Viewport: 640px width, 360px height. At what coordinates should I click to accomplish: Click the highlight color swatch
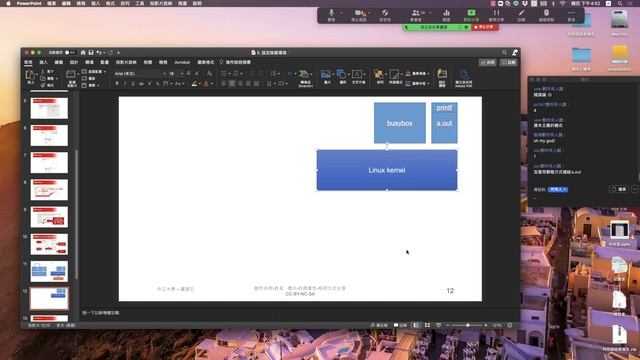pos(194,84)
